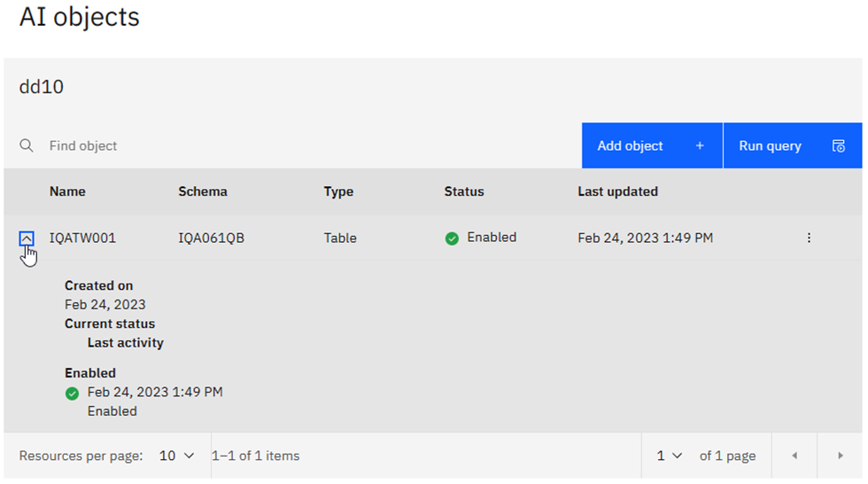Open the page number dropdown
This screenshot has width=868, height=484.
tap(669, 456)
